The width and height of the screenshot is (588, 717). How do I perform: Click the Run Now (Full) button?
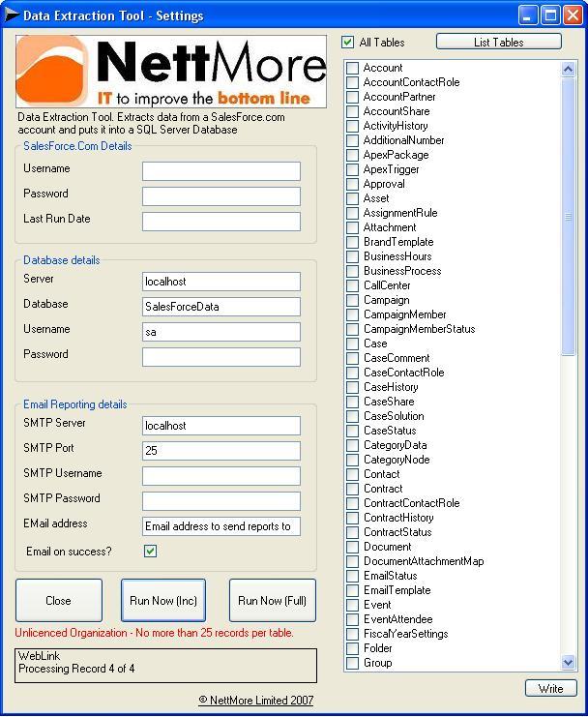273,600
